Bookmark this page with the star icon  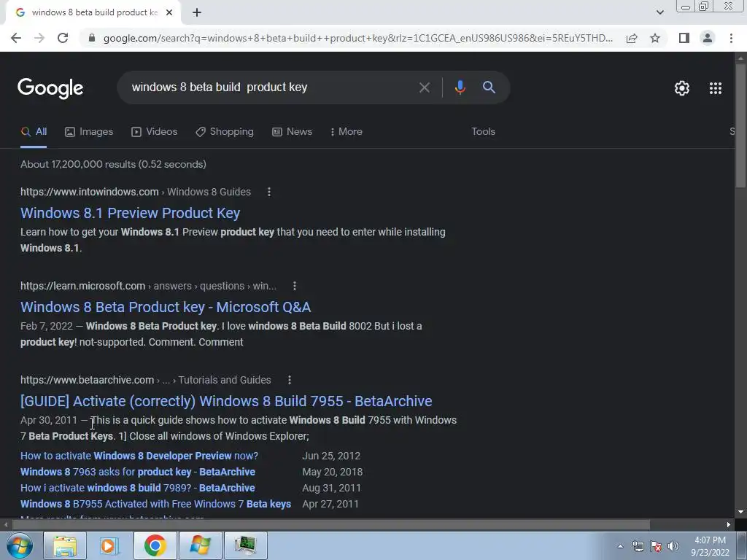tap(655, 38)
